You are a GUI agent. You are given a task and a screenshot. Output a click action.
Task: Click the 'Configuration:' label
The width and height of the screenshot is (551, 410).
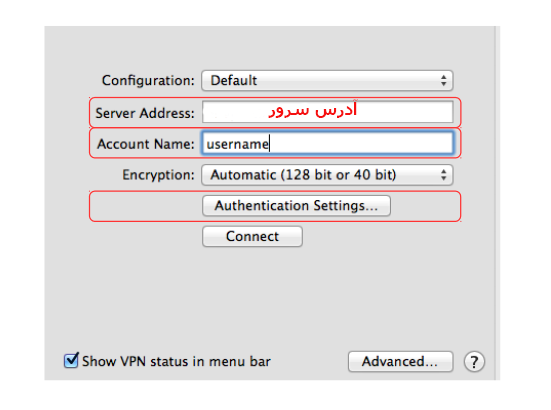148,81
